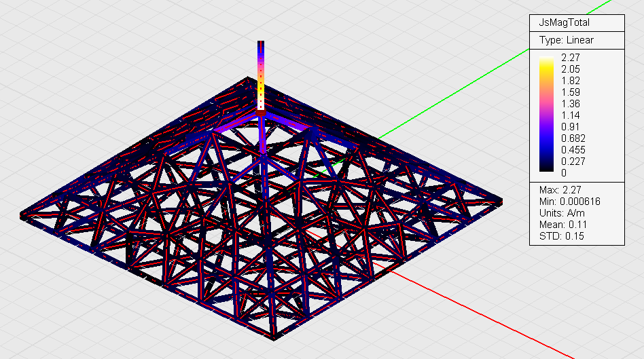Click the dark red feed point at wire base
This screenshot has width=644, height=359.
[261, 107]
